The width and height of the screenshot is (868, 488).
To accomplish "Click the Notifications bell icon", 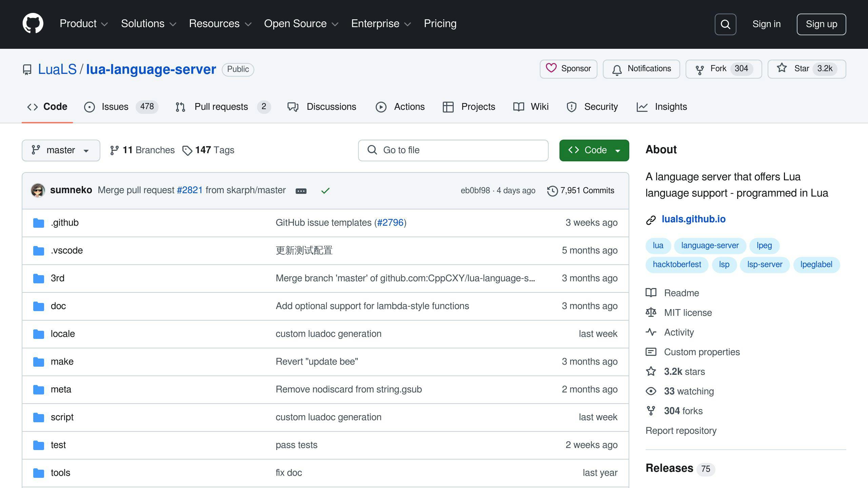I will click(617, 70).
